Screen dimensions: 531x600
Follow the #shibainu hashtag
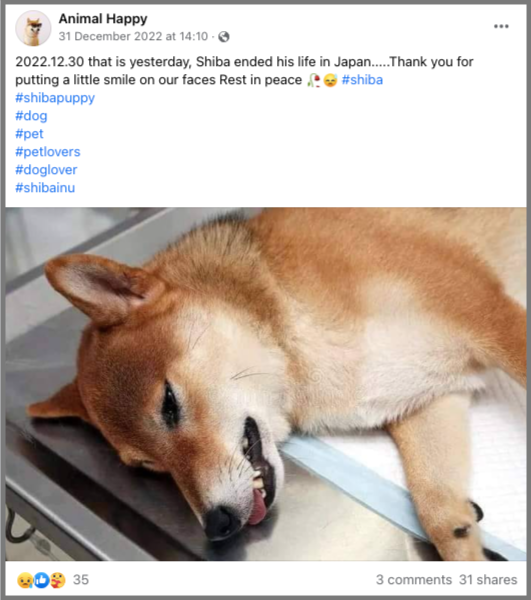45,188
